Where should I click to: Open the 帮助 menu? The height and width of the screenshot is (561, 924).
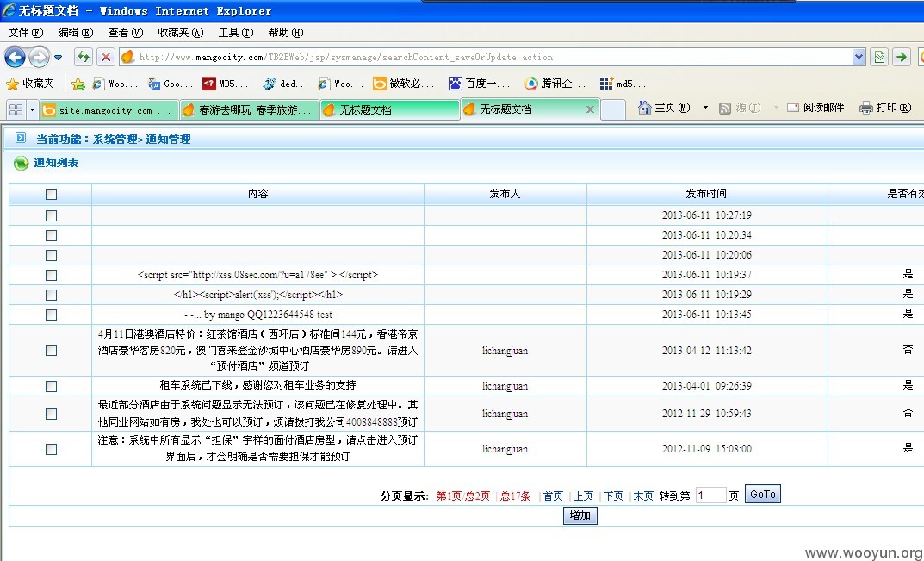tap(286, 33)
